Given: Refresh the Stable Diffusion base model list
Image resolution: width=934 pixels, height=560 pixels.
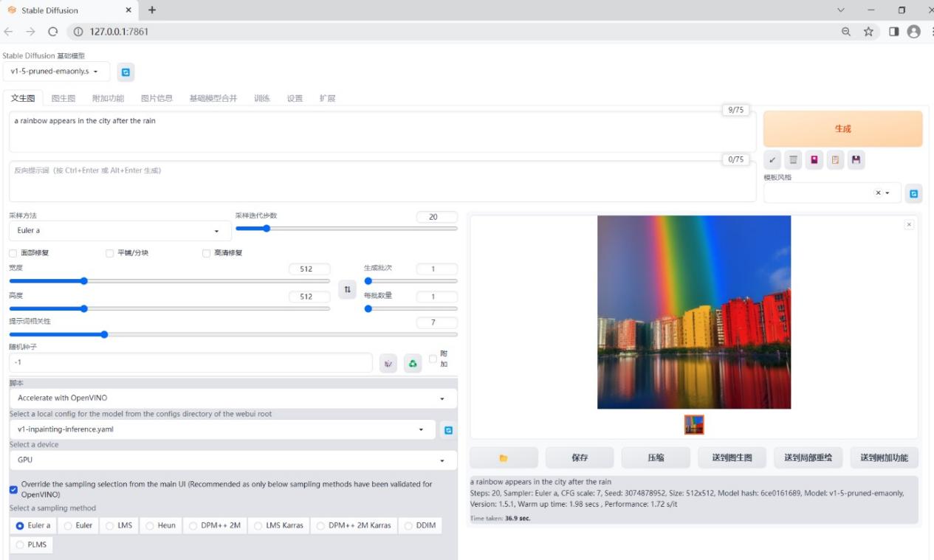Looking at the screenshot, I should (126, 72).
